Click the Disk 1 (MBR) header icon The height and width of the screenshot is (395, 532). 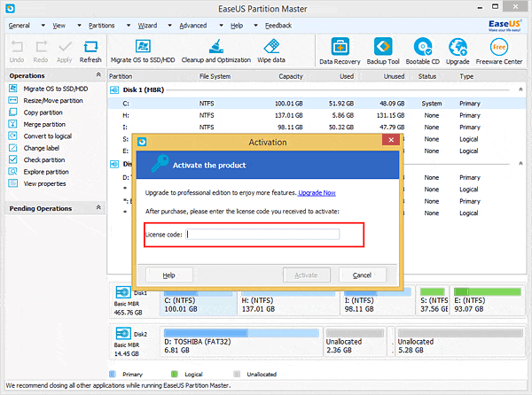click(114, 89)
